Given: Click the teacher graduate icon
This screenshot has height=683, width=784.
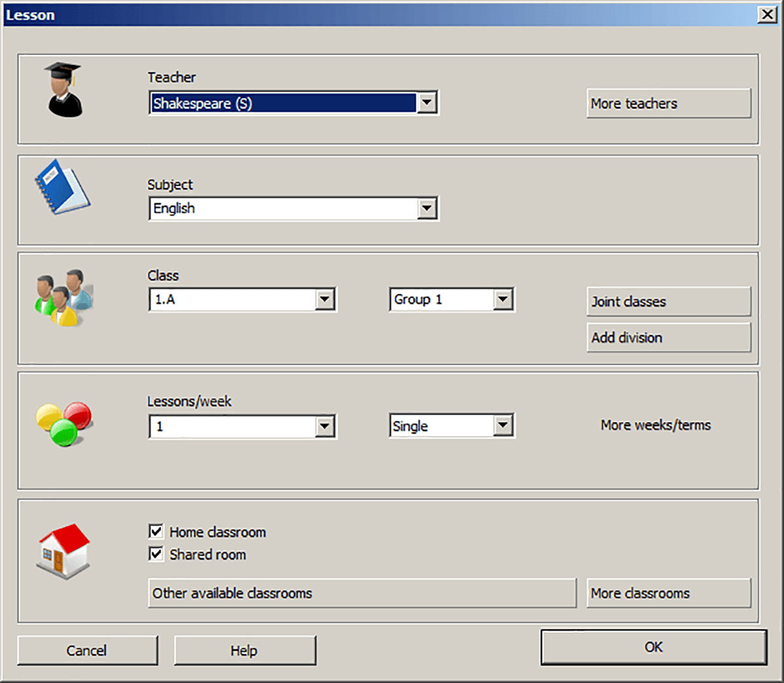Looking at the screenshot, I should 64,90.
